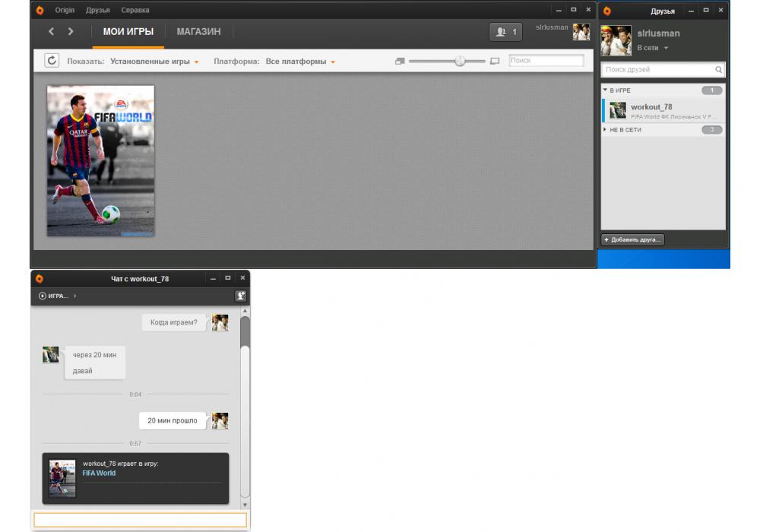The width and height of the screenshot is (760, 532).
Task: Click the Добавить друга button
Action: point(633,239)
